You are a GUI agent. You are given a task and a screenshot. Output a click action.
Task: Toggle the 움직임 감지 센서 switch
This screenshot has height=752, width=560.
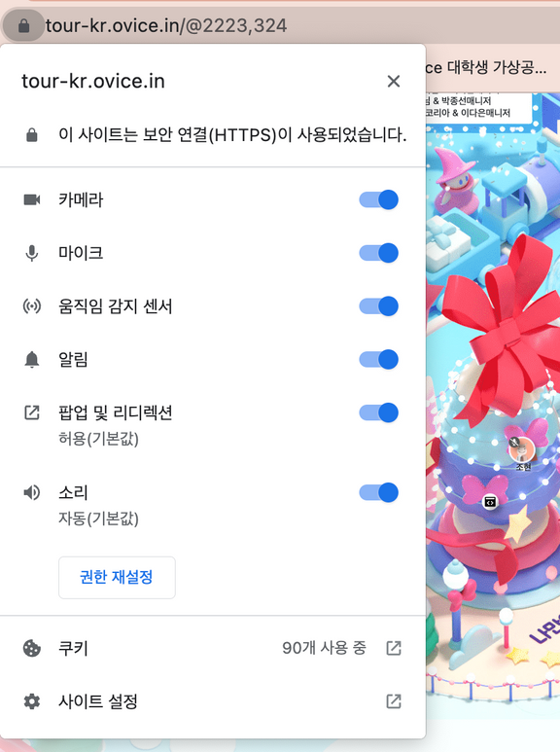[379, 306]
